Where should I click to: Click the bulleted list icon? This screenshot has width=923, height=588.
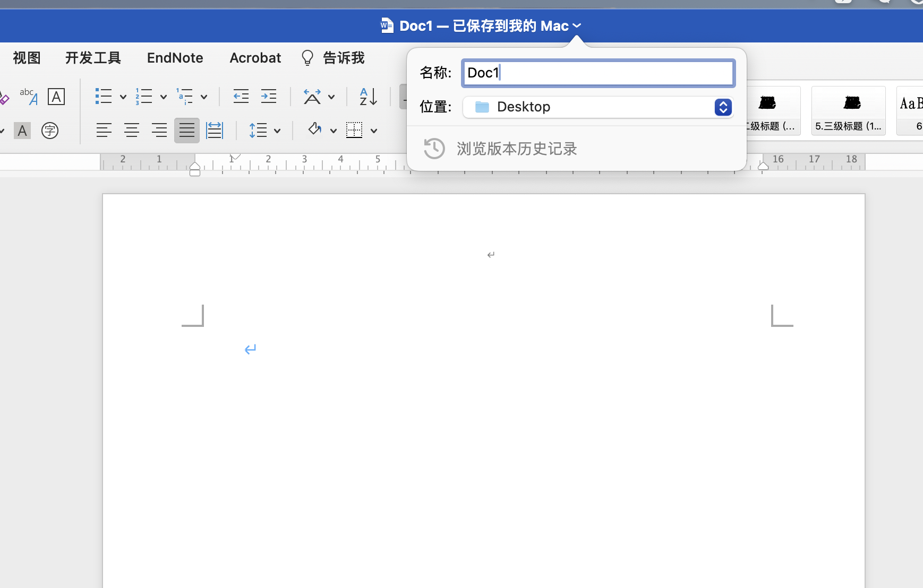pyautogui.click(x=103, y=97)
